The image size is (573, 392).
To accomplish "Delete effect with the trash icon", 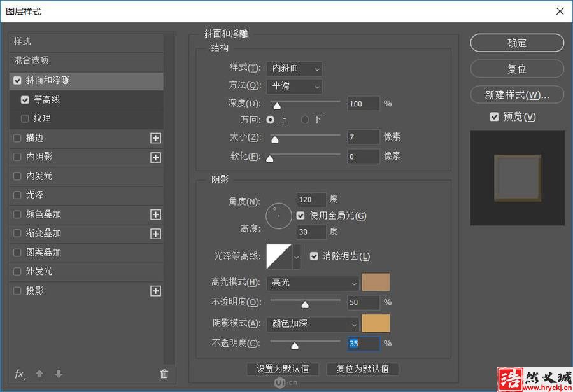I will coord(164,374).
